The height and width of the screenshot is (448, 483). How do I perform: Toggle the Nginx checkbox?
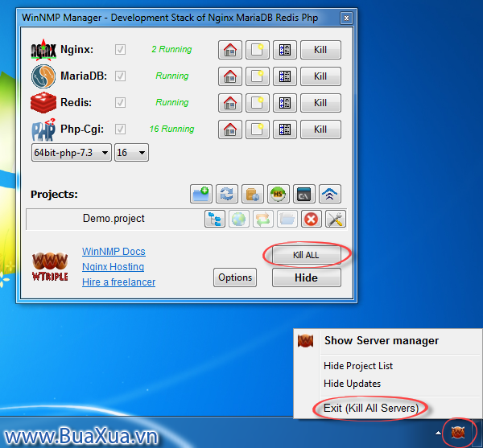pos(120,49)
